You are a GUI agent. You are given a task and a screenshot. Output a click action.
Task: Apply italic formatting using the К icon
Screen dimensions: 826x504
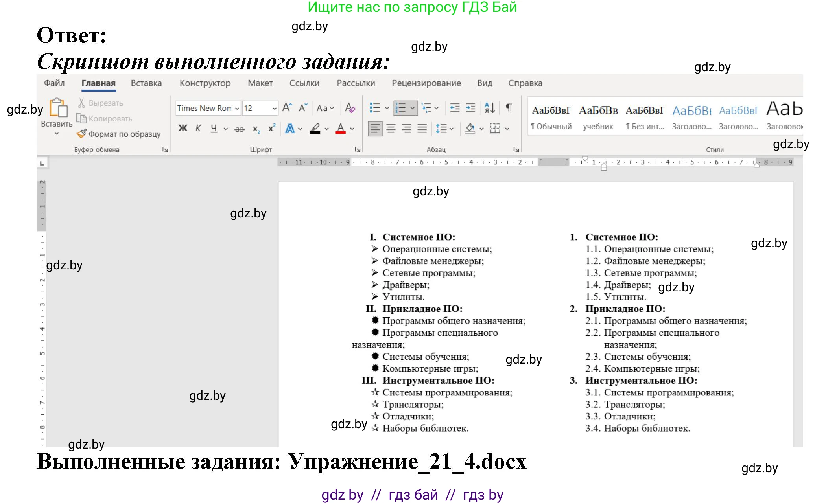[x=198, y=128]
